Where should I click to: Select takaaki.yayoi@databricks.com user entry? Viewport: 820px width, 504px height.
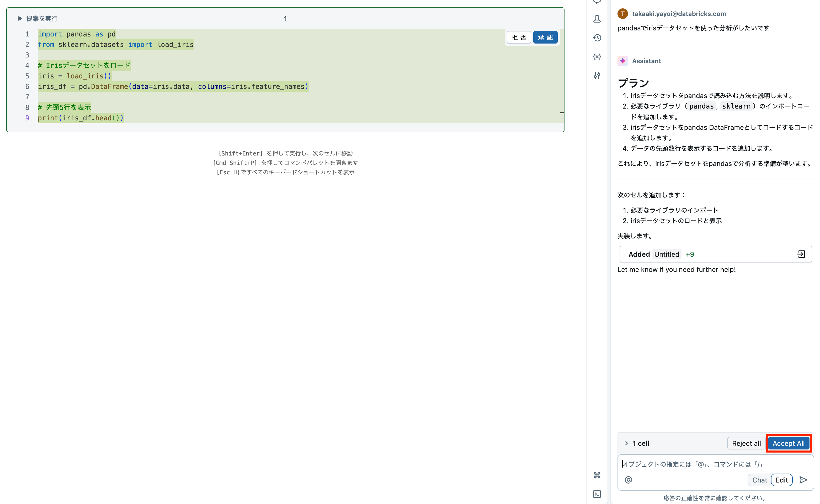tap(679, 14)
